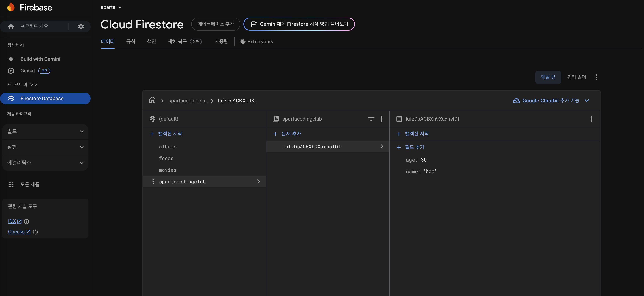This screenshot has width=644, height=296.
Task: Click the age field value 30
Action: 424,160
